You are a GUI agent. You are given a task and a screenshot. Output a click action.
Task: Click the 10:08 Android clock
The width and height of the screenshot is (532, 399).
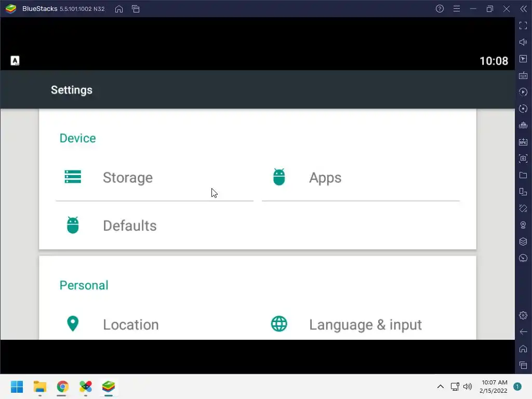point(494,61)
